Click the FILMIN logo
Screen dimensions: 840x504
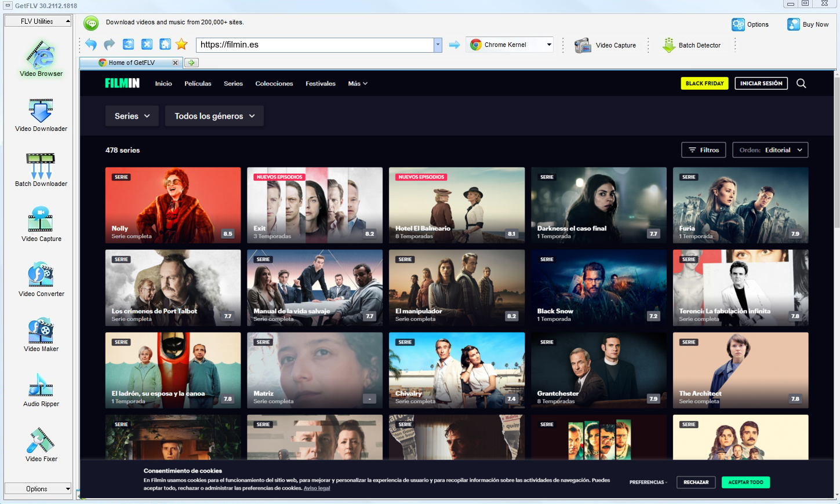click(x=122, y=83)
